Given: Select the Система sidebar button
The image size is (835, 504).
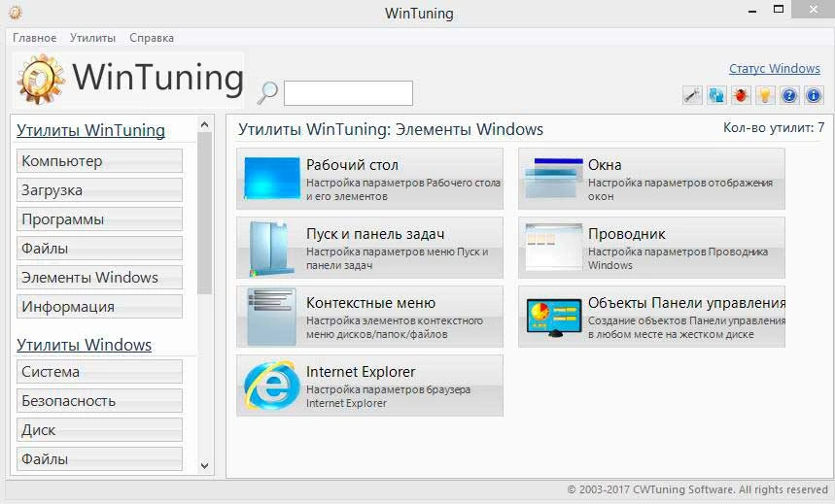Looking at the screenshot, I should (x=99, y=372).
